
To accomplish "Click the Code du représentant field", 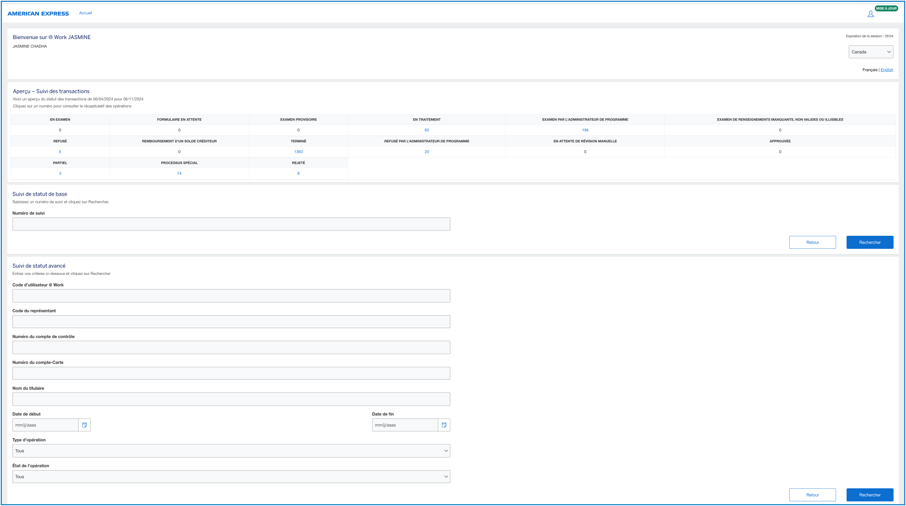I will [x=231, y=322].
